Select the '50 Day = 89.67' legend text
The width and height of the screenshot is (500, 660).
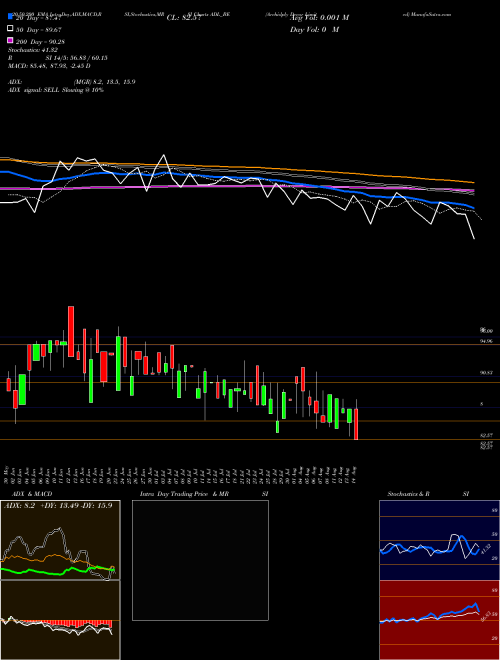pos(39,29)
